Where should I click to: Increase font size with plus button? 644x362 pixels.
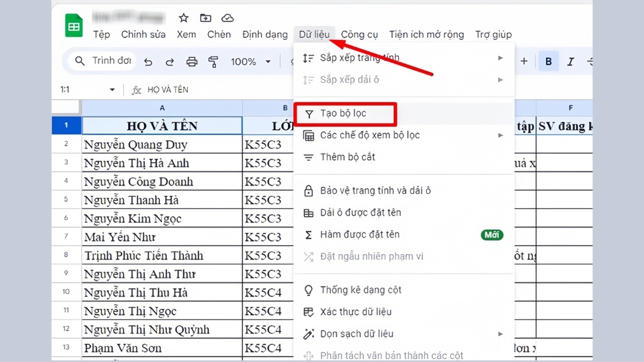(x=524, y=62)
